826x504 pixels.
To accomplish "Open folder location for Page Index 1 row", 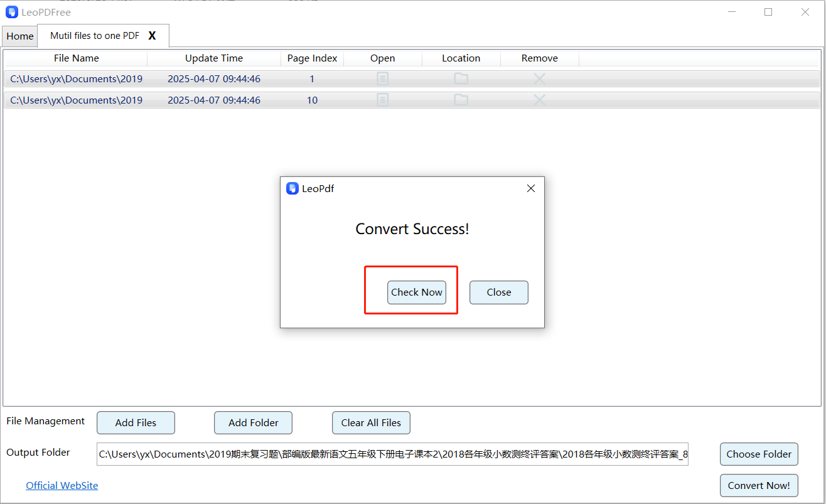I will (x=461, y=79).
